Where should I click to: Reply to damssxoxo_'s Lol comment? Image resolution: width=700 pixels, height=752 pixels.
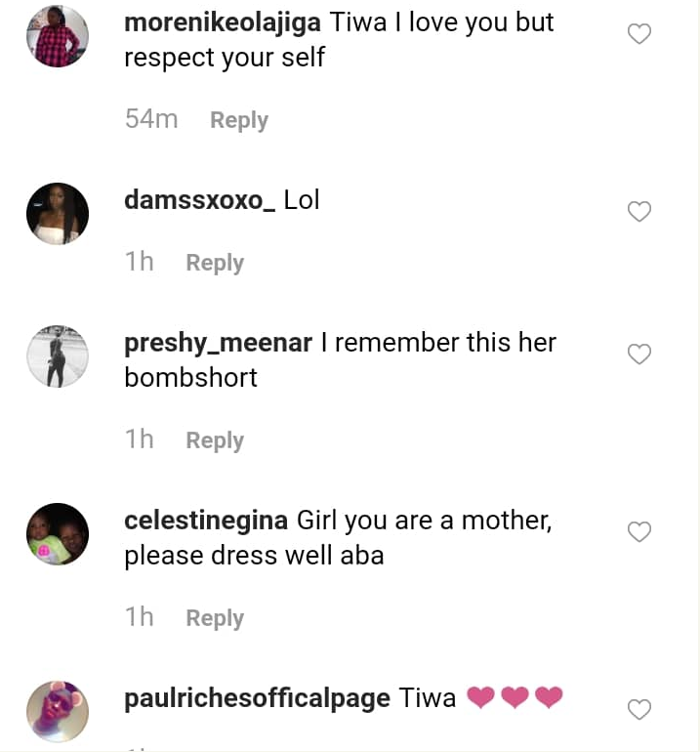215,263
